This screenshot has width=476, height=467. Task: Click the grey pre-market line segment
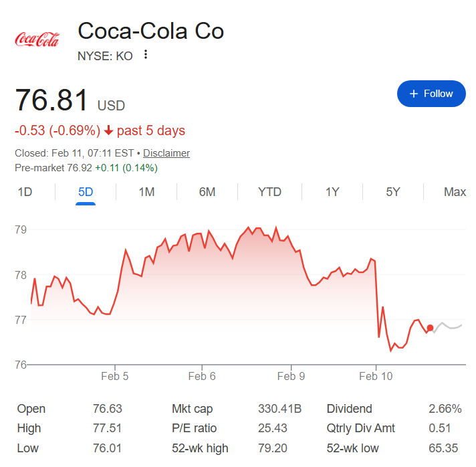[x=448, y=326]
